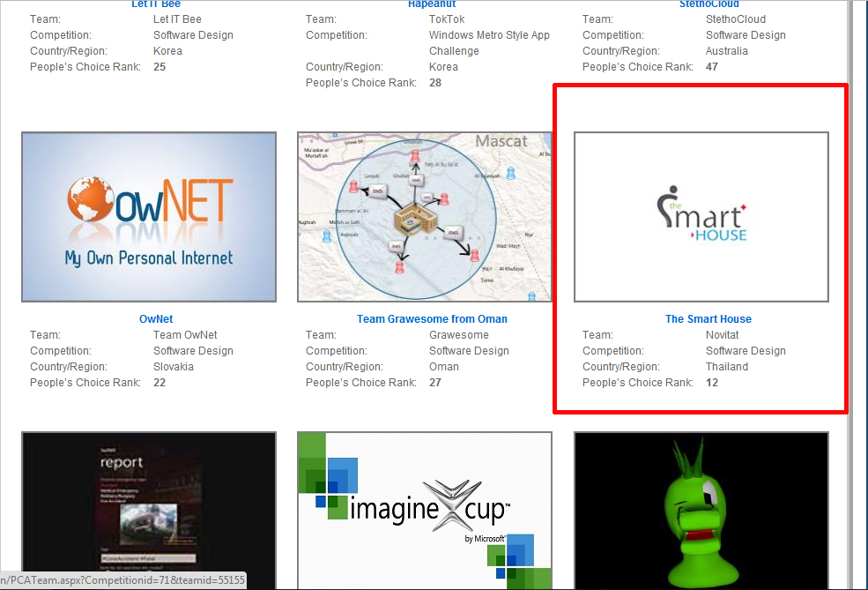The height and width of the screenshot is (590, 868).
Task: Follow the OwNet project title link
Action: click(156, 319)
